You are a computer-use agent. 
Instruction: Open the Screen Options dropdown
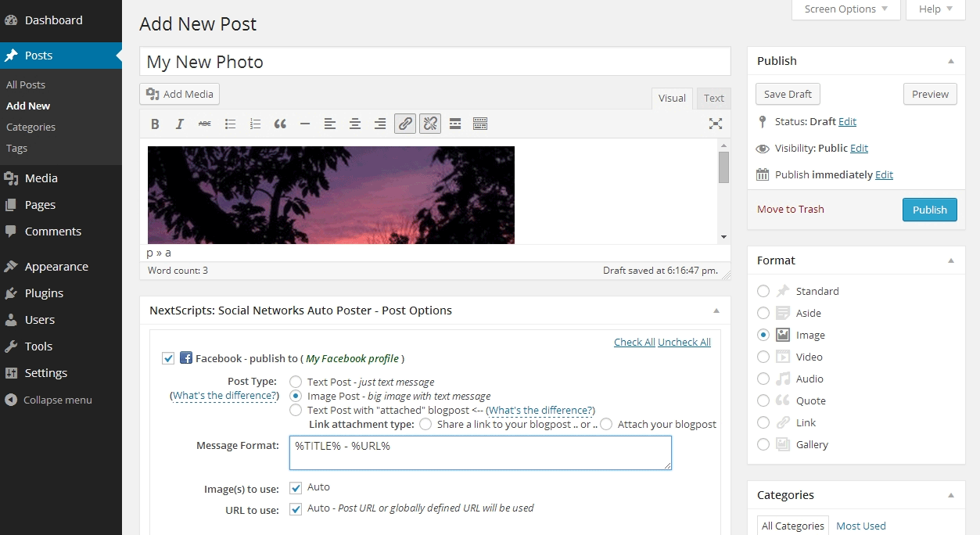click(846, 9)
